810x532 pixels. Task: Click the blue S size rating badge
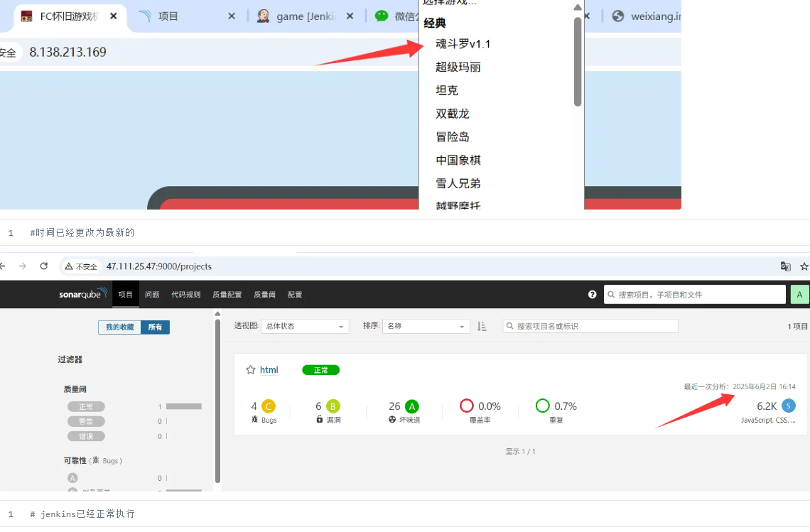[x=788, y=406]
